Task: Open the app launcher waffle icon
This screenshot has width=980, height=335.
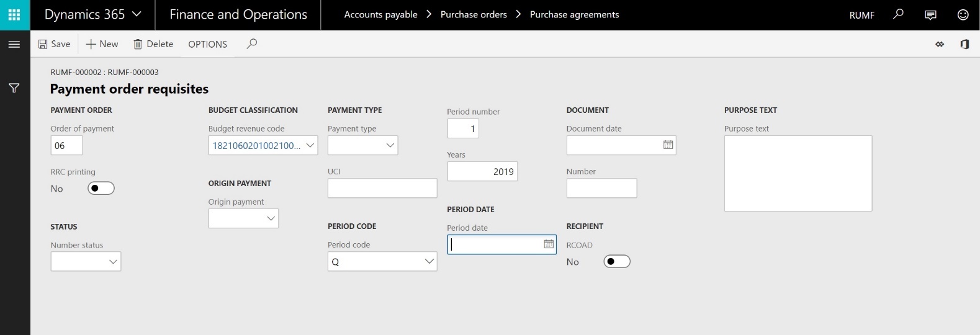Action: pyautogui.click(x=14, y=14)
